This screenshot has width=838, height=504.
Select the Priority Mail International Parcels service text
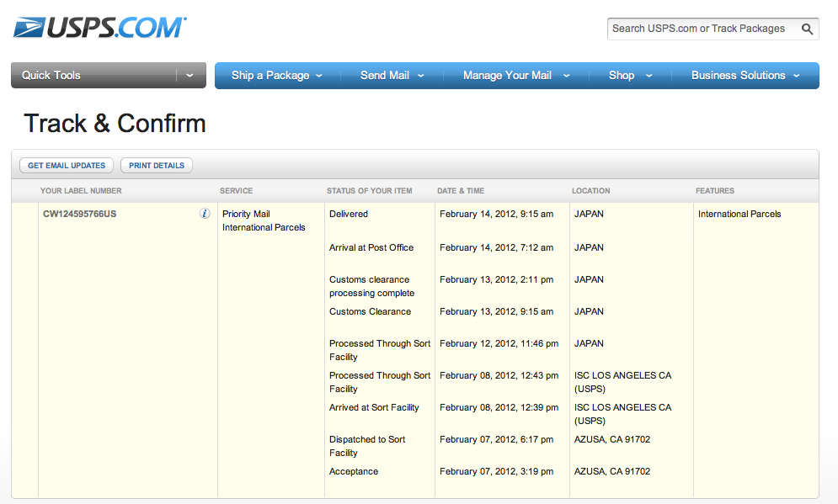click(x=264, y=220)
